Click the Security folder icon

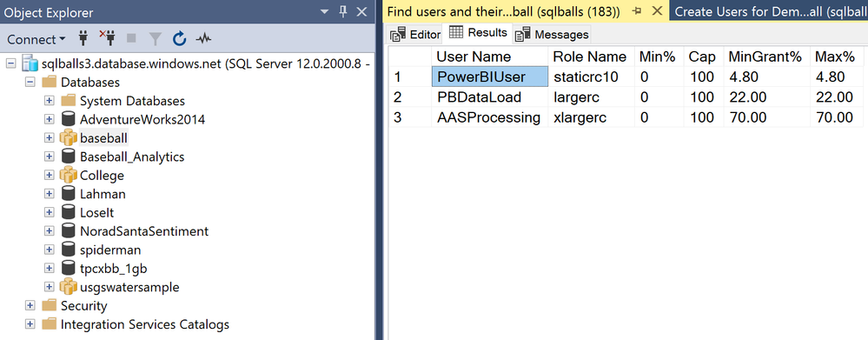coord(50,306)
